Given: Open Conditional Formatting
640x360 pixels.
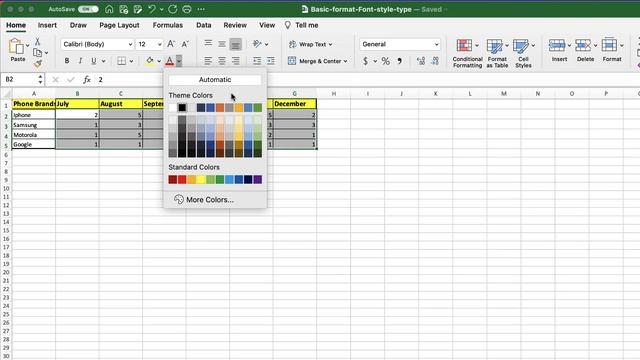Looking at the screenshot, I should (467, 53).
